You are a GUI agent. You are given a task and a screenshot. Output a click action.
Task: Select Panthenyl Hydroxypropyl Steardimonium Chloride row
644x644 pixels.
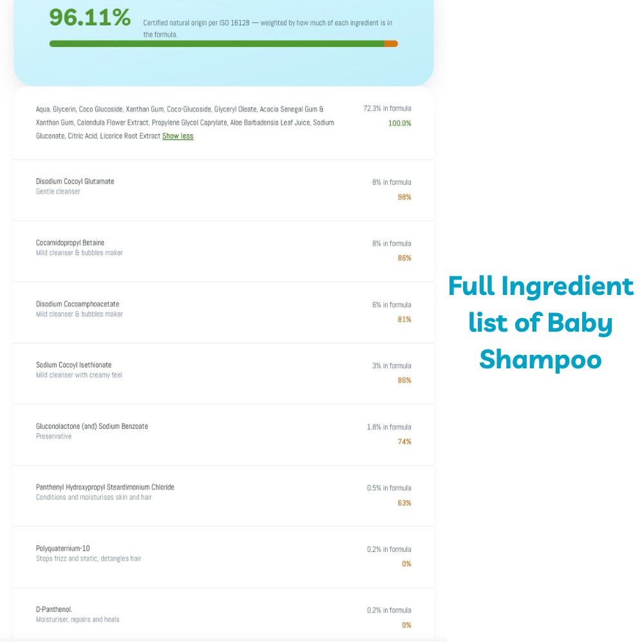click(223, 496)
